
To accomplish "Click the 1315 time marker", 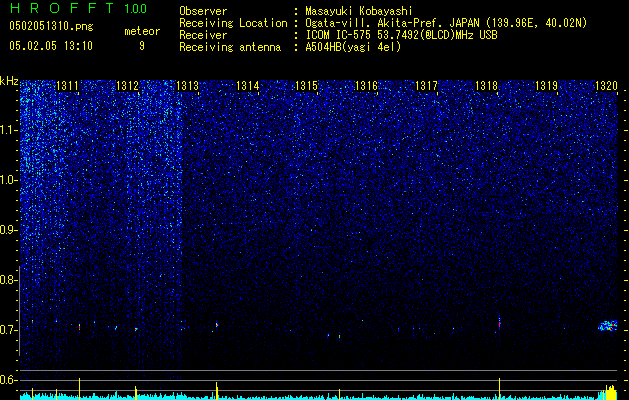I will [x=306, y=86].
